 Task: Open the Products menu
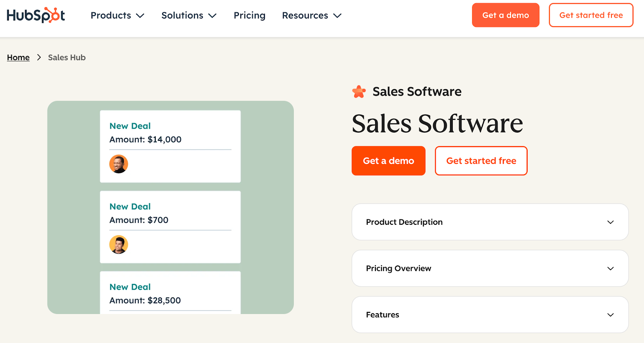(117, 15)
